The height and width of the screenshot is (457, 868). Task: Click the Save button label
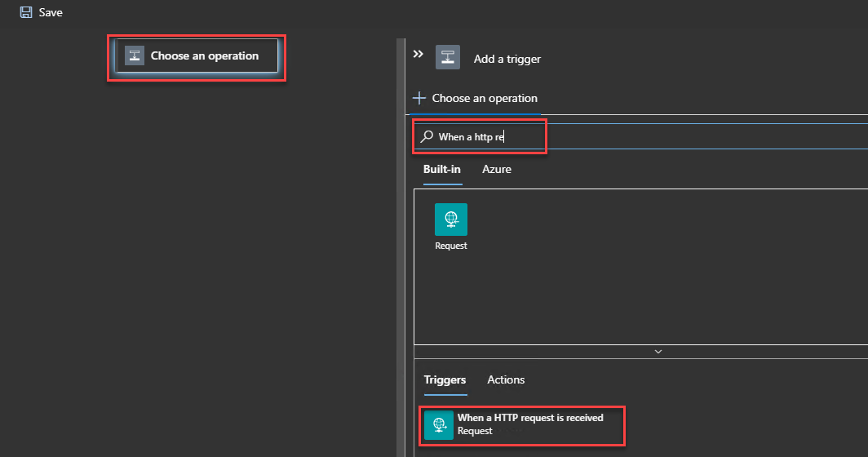(x=51, y=12)
